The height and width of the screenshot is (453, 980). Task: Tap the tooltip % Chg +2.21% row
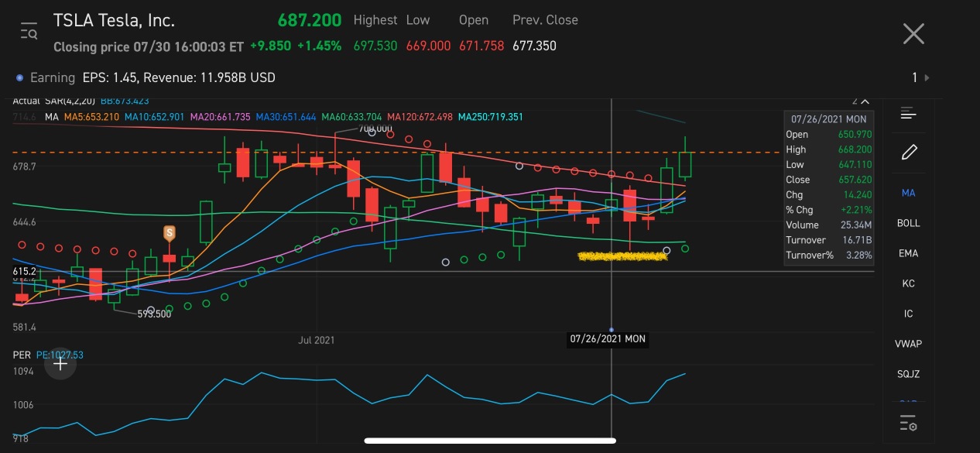[x=828, y=210]
